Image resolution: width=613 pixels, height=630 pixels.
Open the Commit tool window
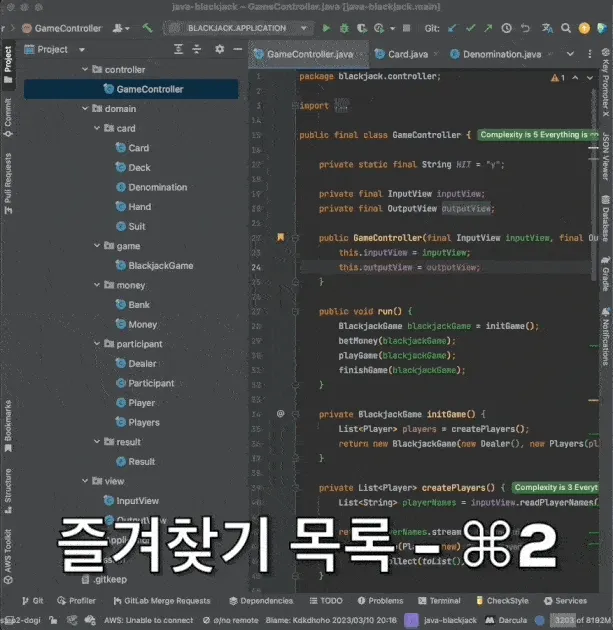point(8,118)
